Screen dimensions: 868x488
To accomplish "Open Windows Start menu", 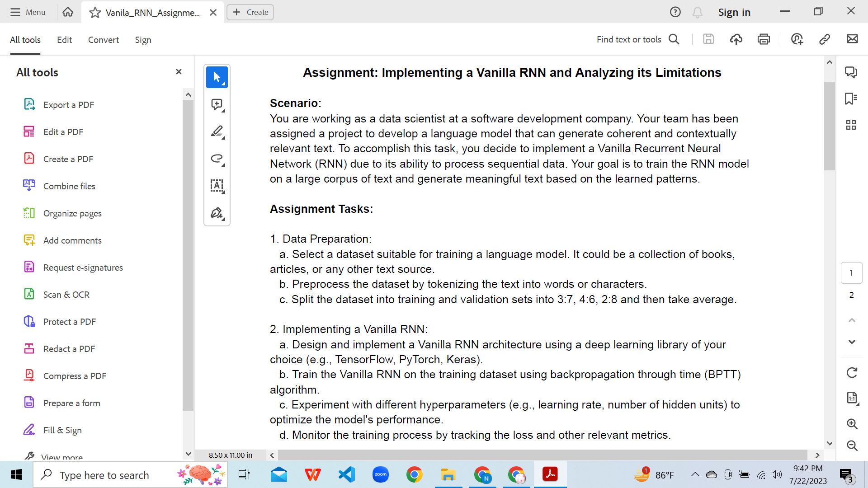I will (16, 474).
